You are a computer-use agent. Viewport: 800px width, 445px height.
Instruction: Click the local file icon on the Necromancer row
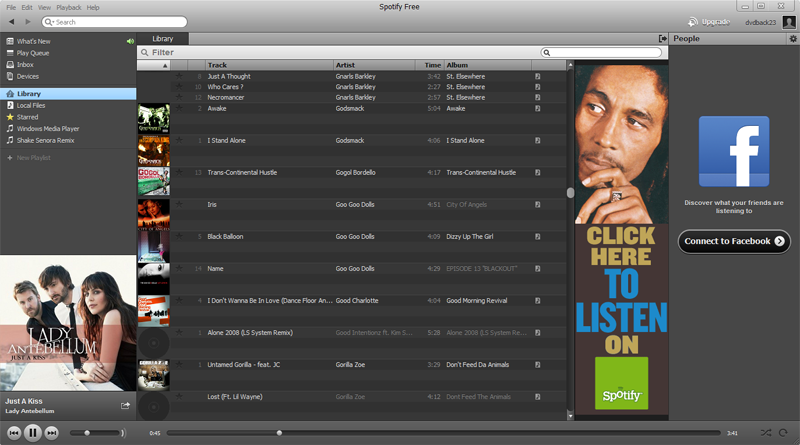[537, 97]
